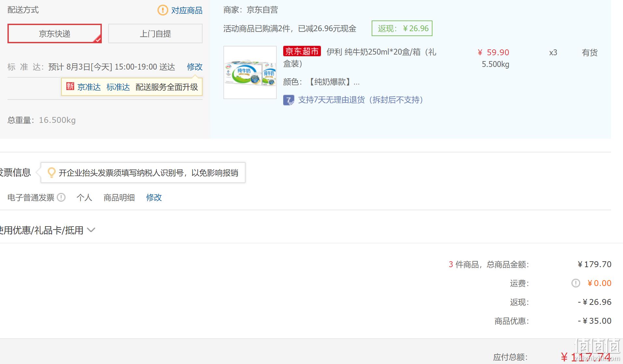The image size is (623, 364).
Task: Click the ¥0.00 shipping fee value
Action: coord(599,283)
